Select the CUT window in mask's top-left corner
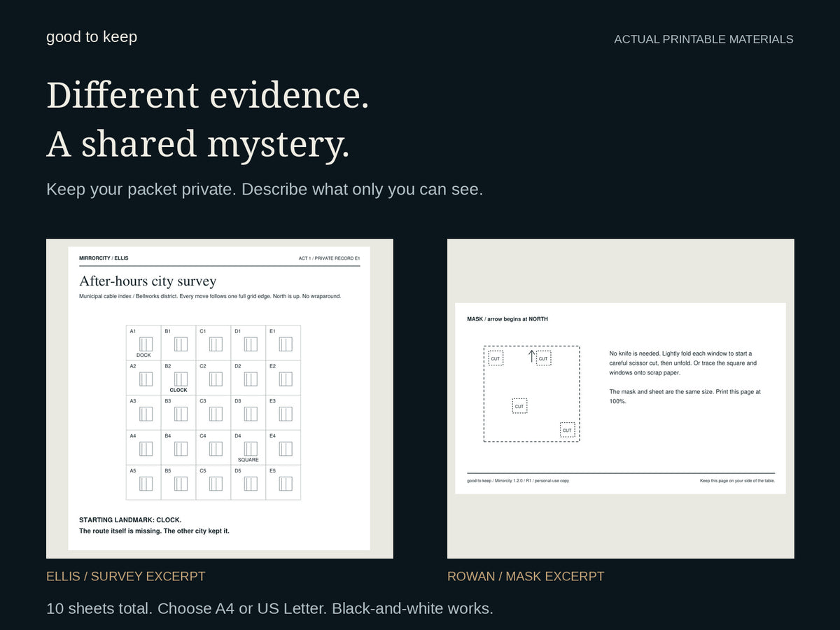 496,358
